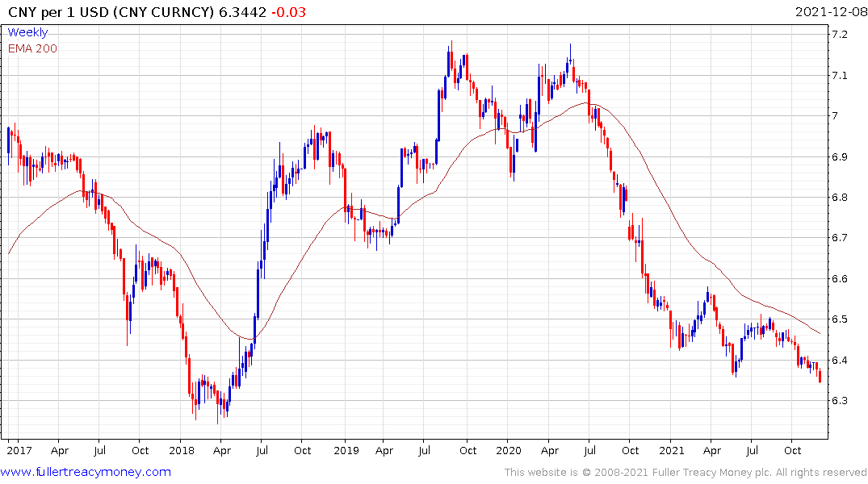Click the 2017 label on the time axis

(x=19, y=450)
